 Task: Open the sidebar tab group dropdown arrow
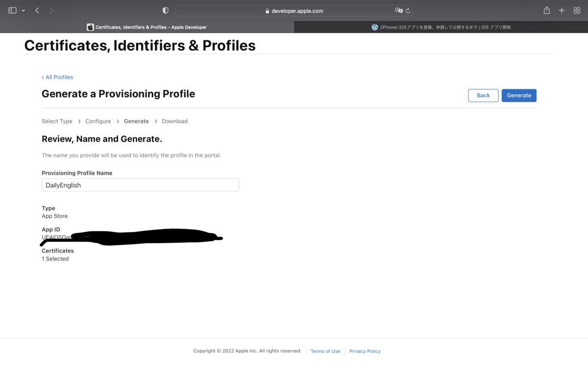click(x=23, y=10)
